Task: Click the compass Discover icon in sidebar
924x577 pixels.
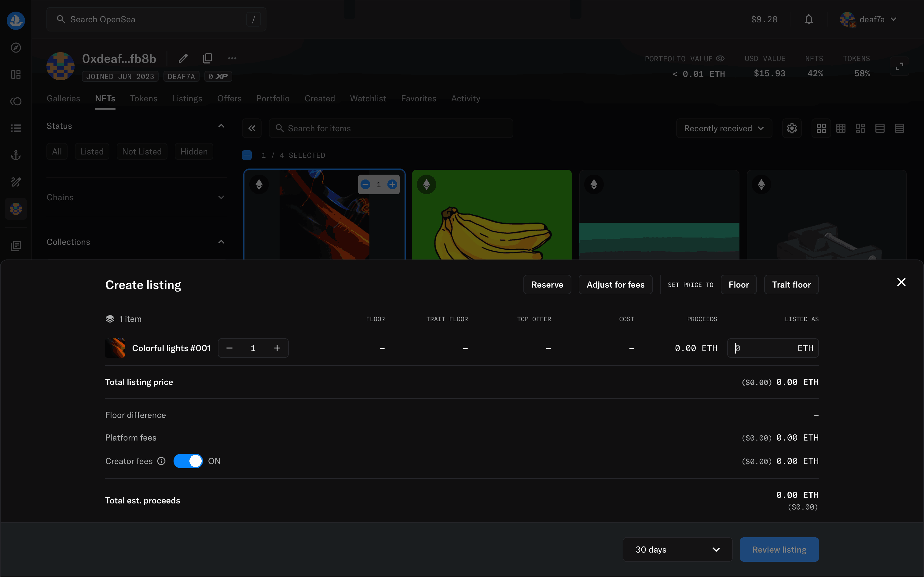Action: click(x=16, y=48)
